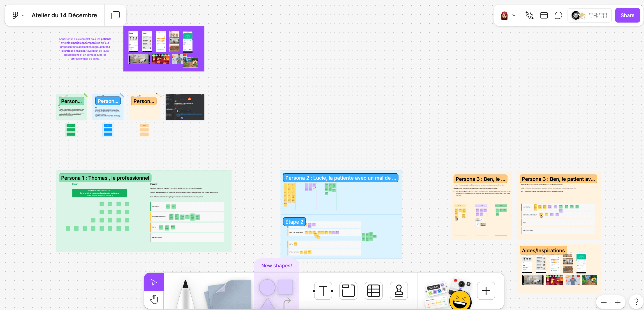Select the Hand pan tool
The height and width of the screenshot is (310, 644).
tap(154, 299)
